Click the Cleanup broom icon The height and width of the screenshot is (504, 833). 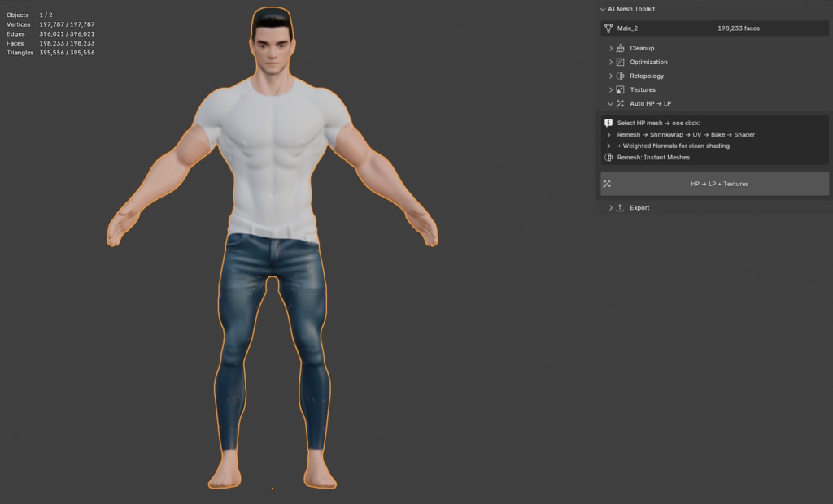(620, 48)
